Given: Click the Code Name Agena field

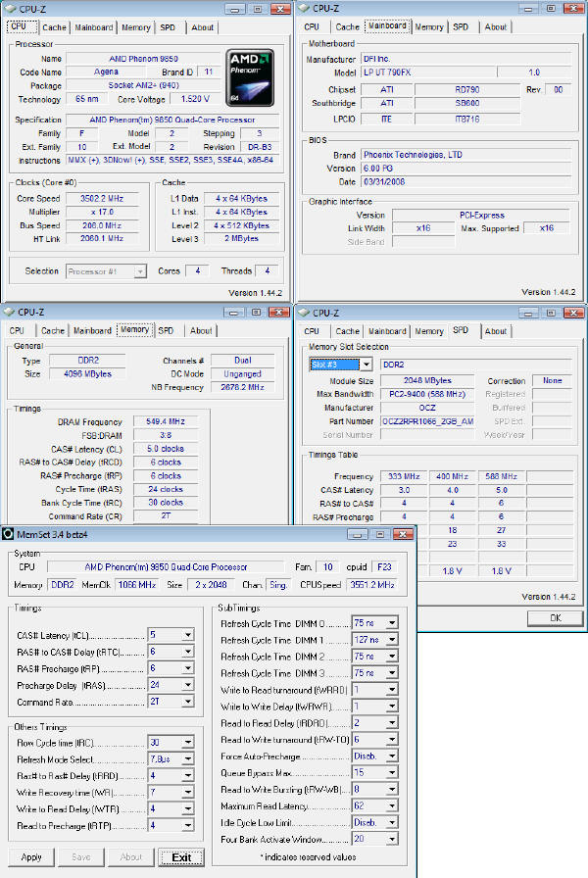Looking at the screenshot, I should click(106, 72).
